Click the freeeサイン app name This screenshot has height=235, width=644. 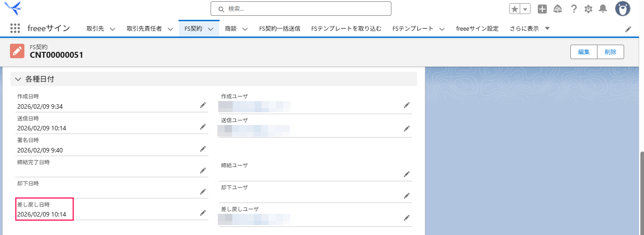[49, 28]
